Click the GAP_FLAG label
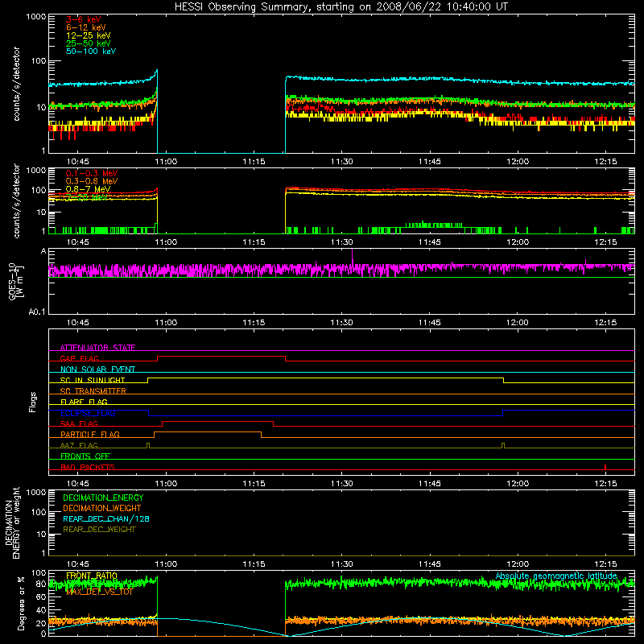The image size is (644, 644). [x=79, y=358]
